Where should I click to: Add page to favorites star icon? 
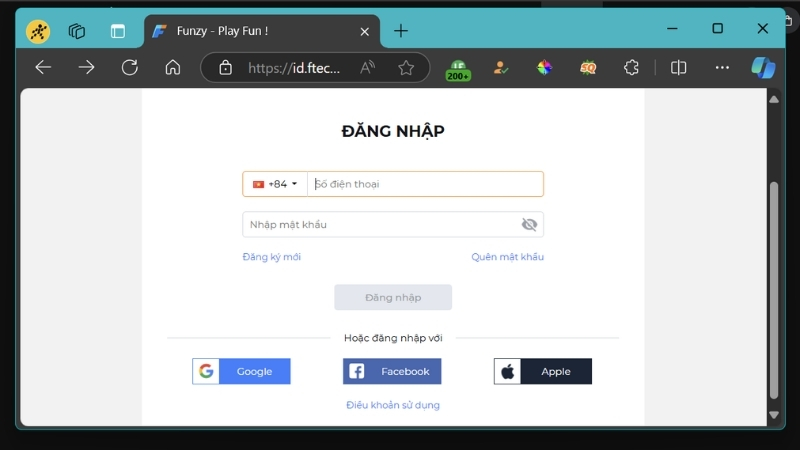pyautogui.click(x=406, y=68)
